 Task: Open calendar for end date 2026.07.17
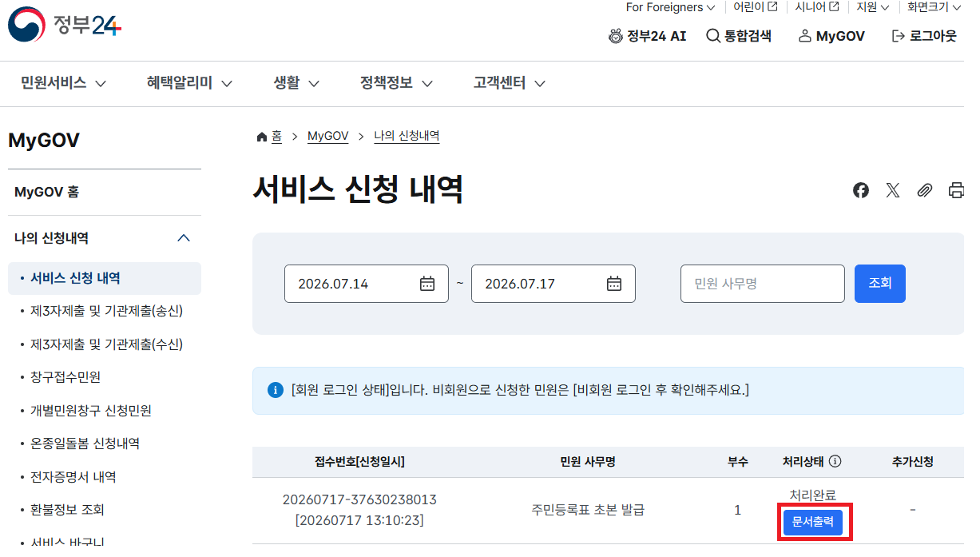[x=614, y=284]
